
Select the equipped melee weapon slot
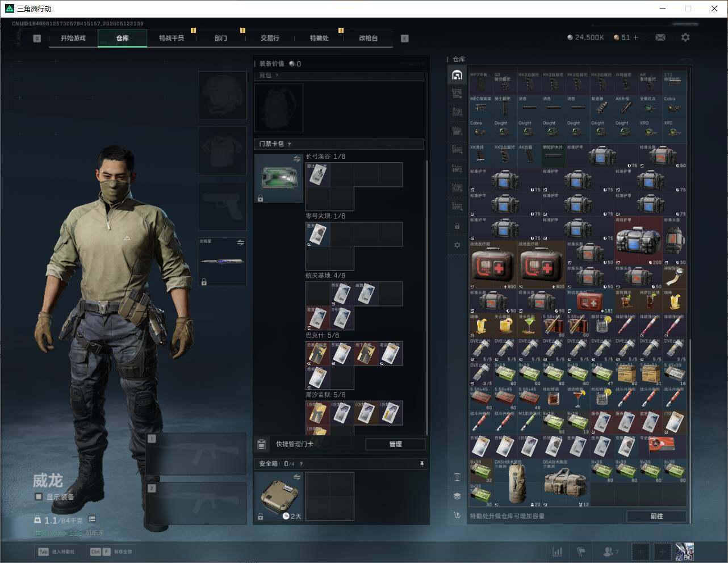point(222,262)
